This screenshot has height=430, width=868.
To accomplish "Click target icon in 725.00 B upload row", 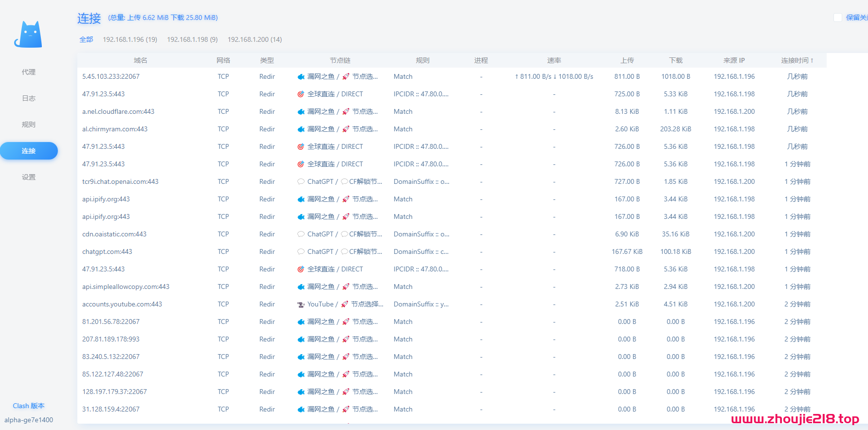I will coord(301,94).
